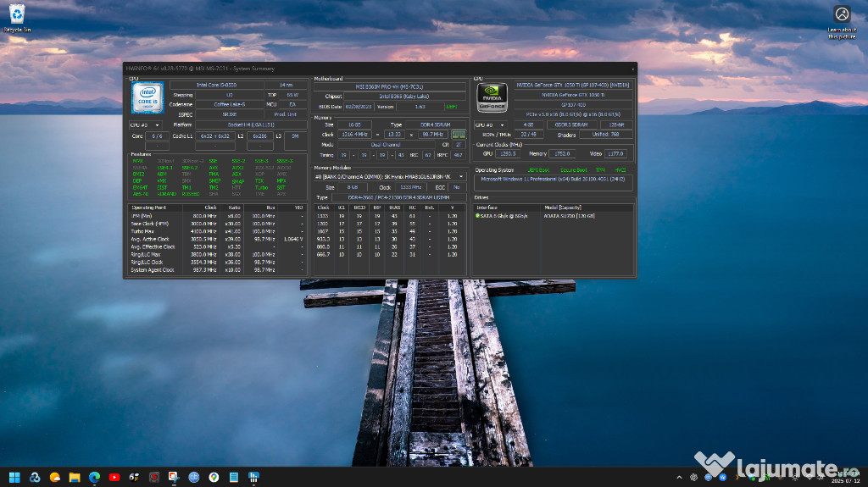Click the blue circle taskbar icon
This screenshot has height=487, width=868.
194,477
